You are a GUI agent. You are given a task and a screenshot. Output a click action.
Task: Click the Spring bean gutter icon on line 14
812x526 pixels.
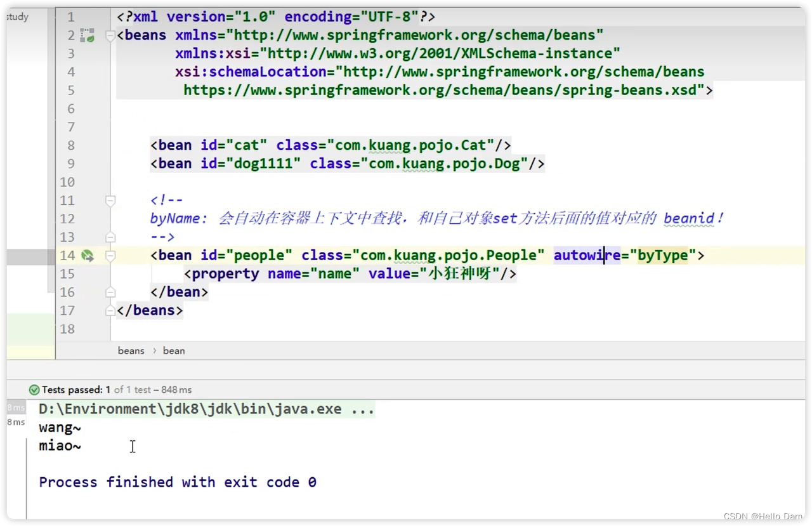(x=88, y=256)
